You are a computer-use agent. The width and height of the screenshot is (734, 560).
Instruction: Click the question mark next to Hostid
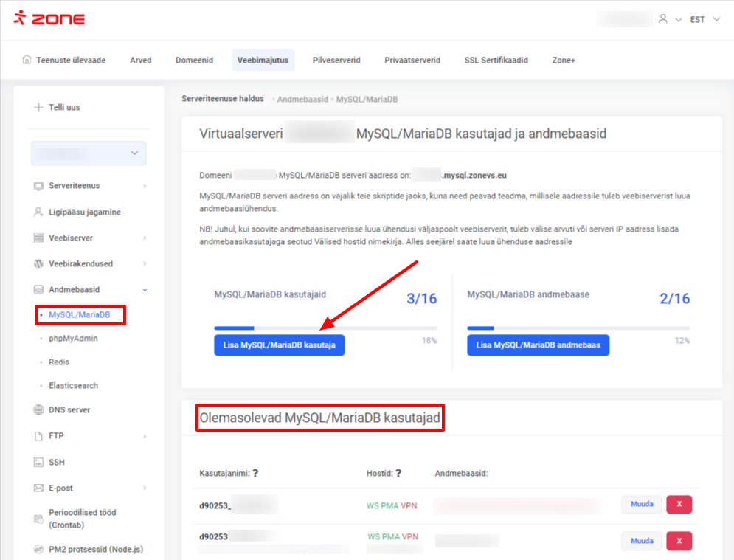398,473
